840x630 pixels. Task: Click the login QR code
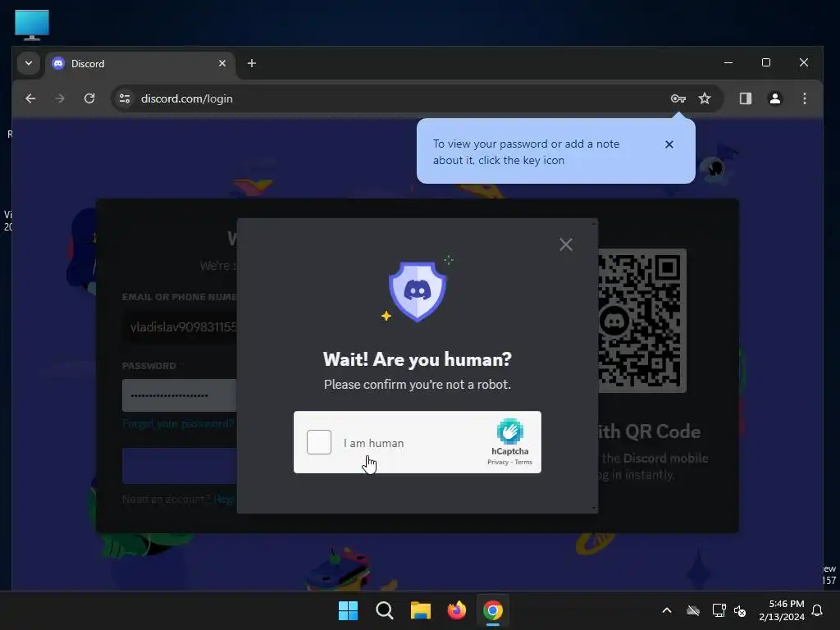pos(641,321)
